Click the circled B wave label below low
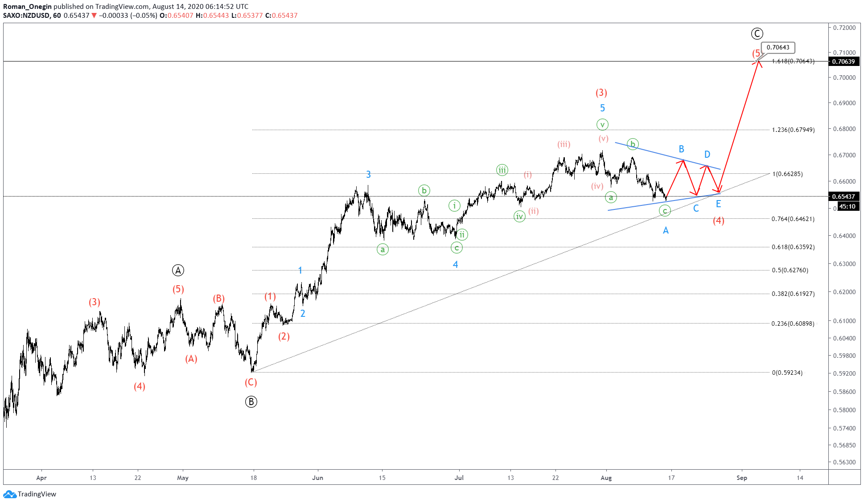Image resolution: width=864 pixels, height=504 pixels. [251, 402]
